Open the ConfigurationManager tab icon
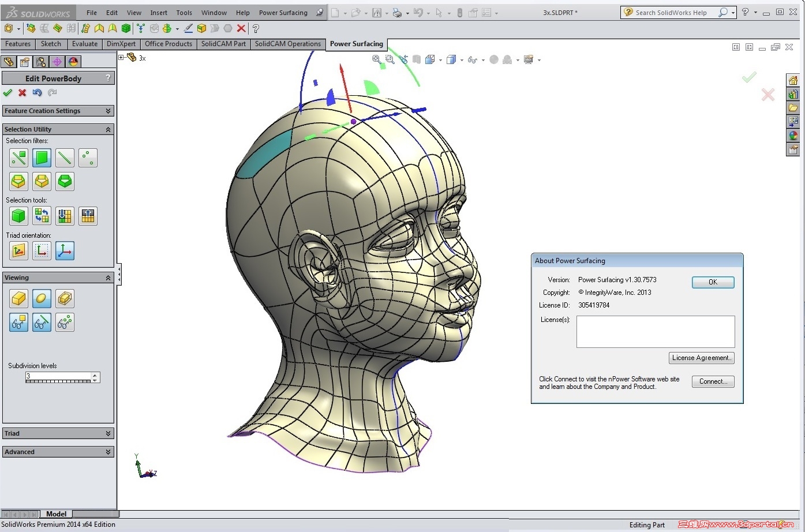805x532 pixels. (x=41, y=62)
